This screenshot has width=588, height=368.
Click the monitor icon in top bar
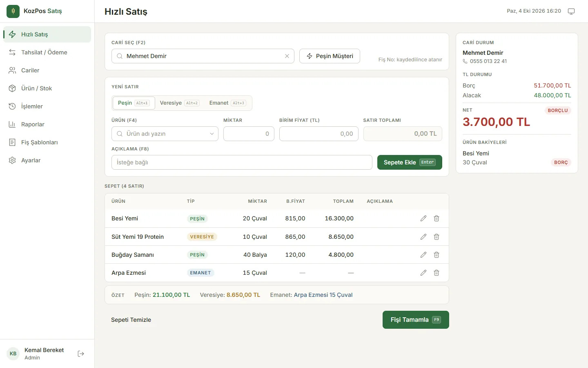tap(571, 11)
